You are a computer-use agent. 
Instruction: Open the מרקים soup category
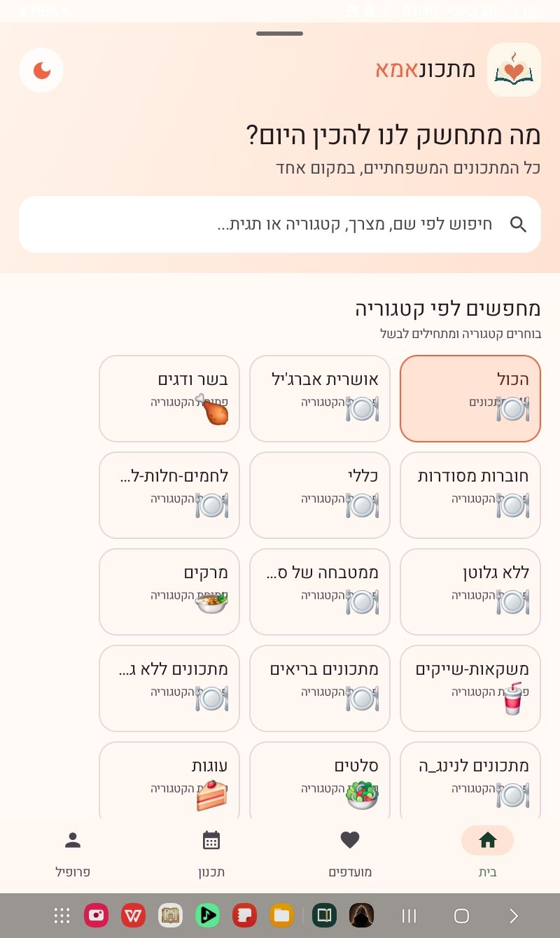coord(169,592)
